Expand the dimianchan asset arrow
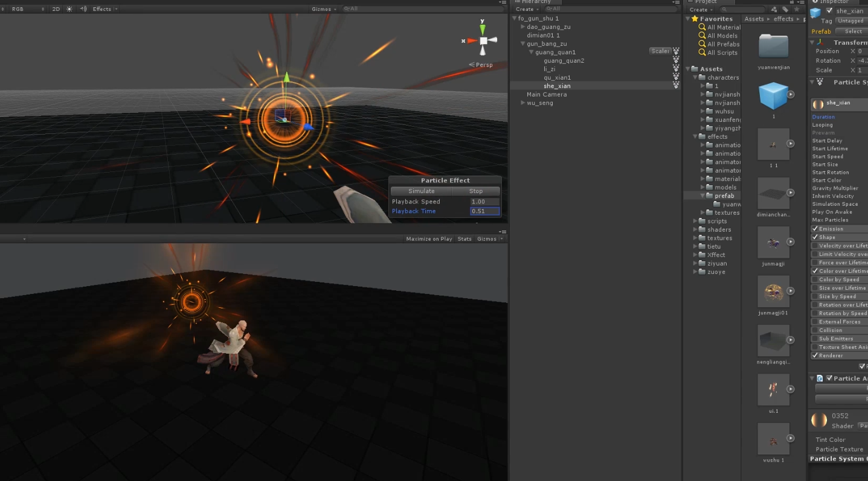This screenshot has width=868, height=481. tap(791, 193)
